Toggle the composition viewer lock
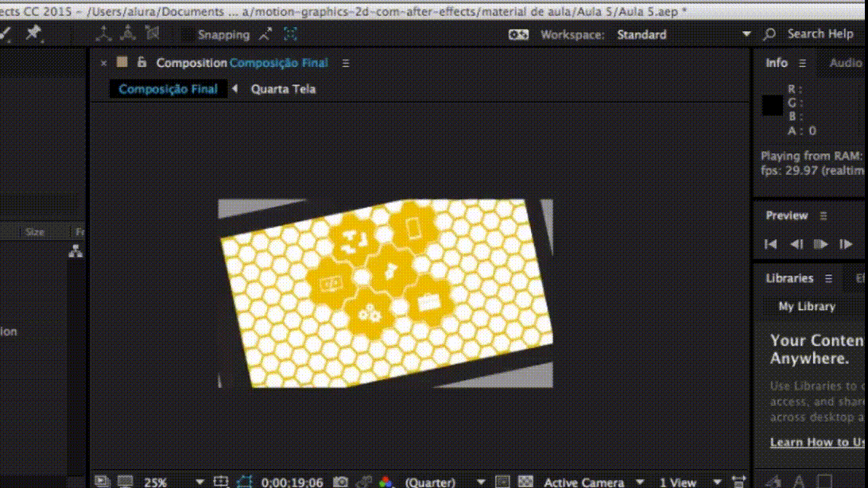Viewport: 868px width, 488px height. [x=141, y=63]
